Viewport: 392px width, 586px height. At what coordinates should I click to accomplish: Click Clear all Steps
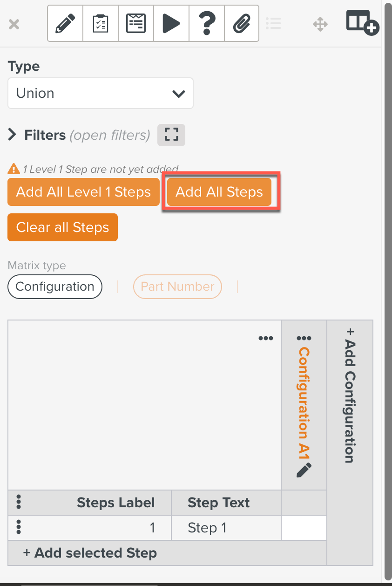pyautogui.click(x=62, y=227)
